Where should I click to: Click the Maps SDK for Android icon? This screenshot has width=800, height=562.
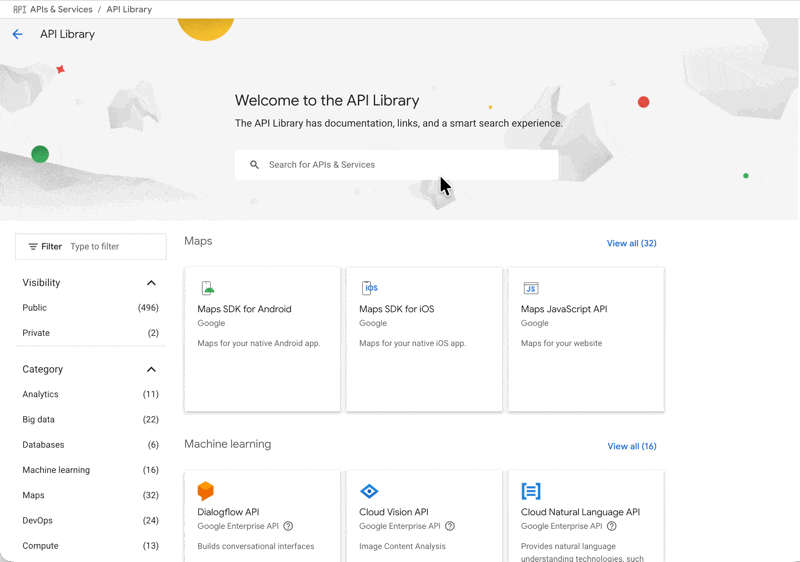[x=208, y=288]
